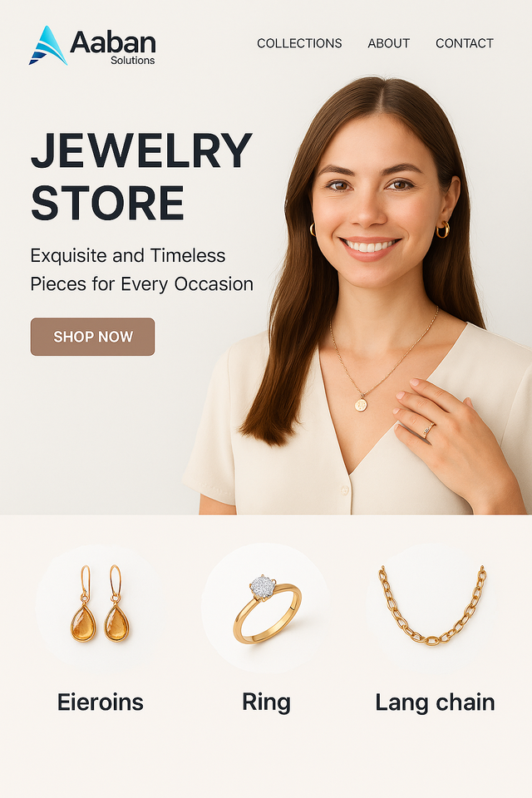The image size is (532, 798).
Task: Click the ring on the model's finger
Action: [x=428, y=430]
